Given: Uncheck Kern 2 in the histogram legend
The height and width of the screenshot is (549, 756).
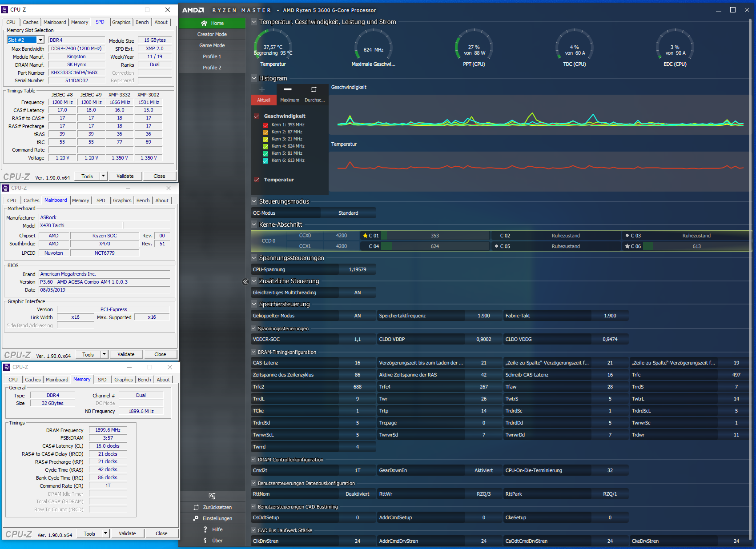Looking at the screenshot, I should [265, 132].
